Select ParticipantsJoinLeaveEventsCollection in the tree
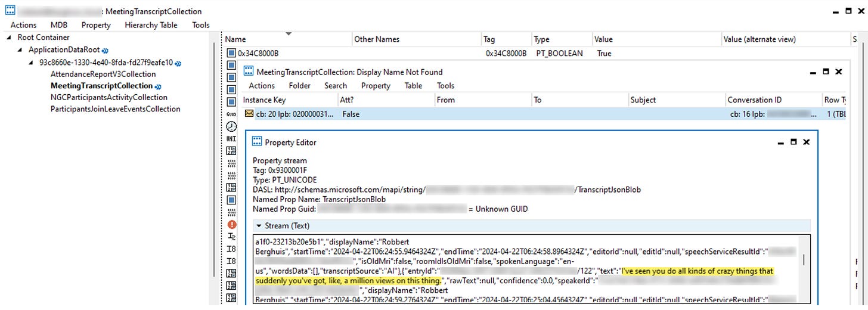Image resolution: width=868 pixels, height=310 pixels. coord(115,109)
